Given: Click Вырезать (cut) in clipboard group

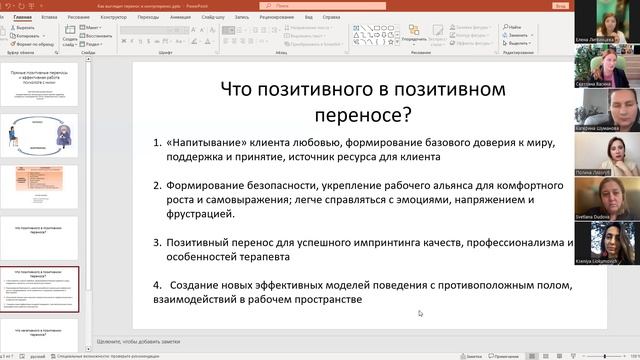Looking at the screenshot, I should [x=22, y=28].
